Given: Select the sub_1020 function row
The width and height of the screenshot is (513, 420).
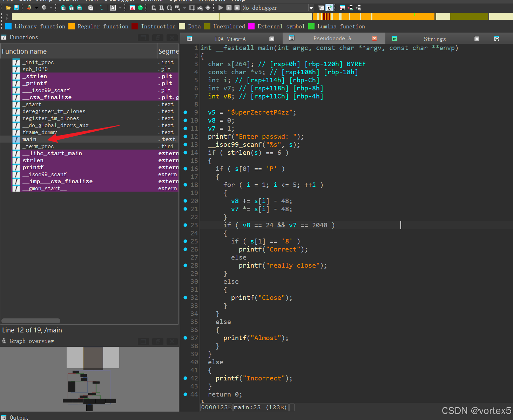Looking at the screenshot, I should (x=90, y=69).
